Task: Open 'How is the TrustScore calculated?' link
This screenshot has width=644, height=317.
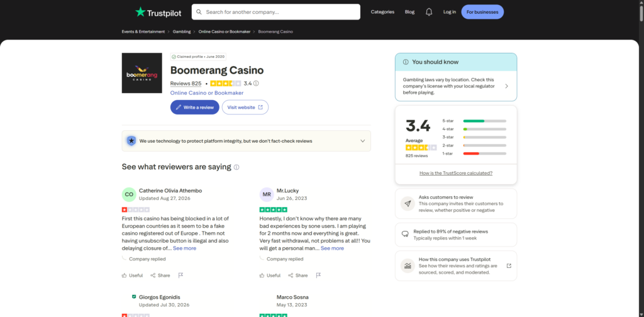Action: 456,174
